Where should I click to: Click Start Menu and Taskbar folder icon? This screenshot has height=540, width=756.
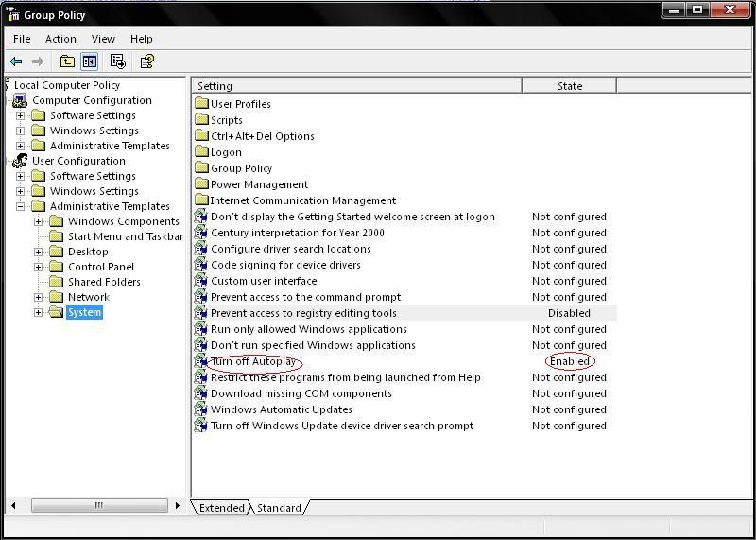click(x=57, y=236)
